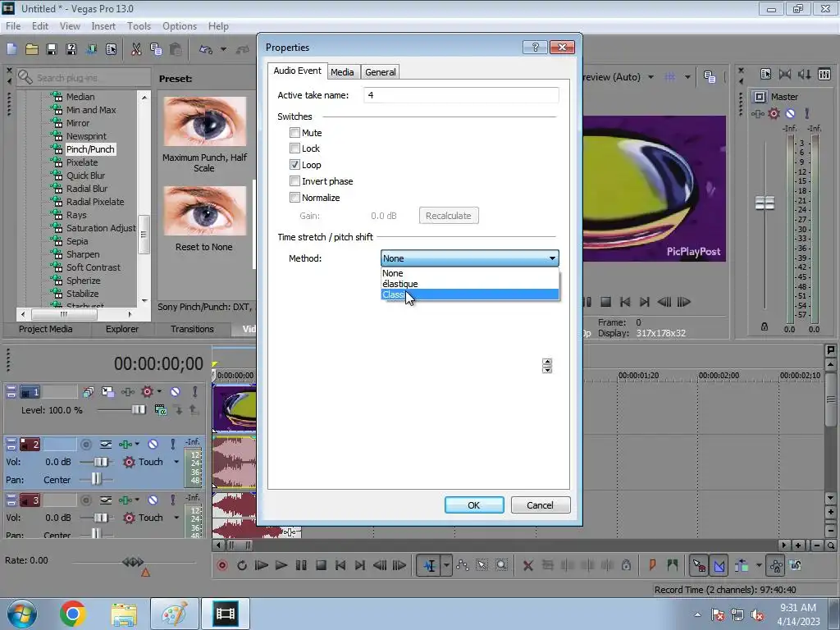This screenshot has width=840, height=630.
Task: Click track 1 Level slider handle
Action: (x=138, y=410)
